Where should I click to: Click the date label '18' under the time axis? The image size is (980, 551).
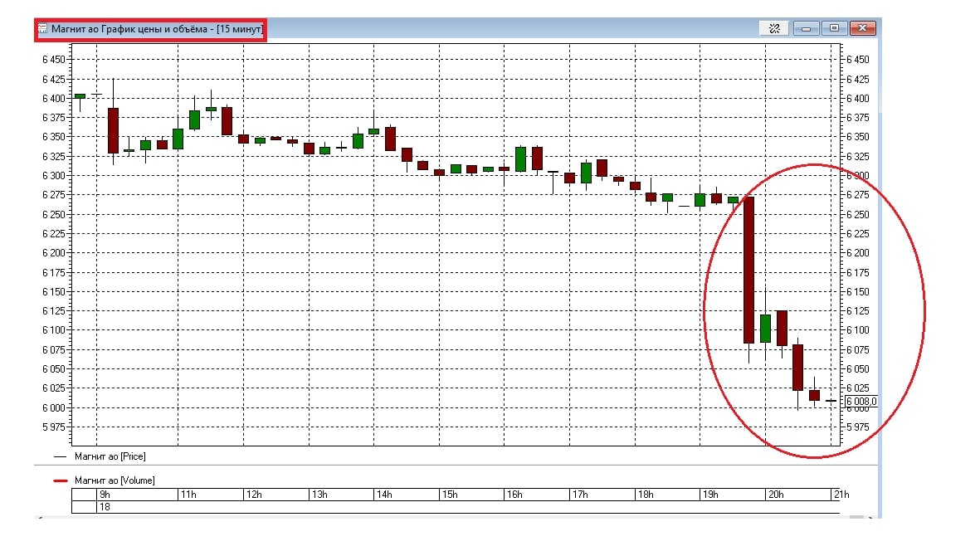[105, 507]
